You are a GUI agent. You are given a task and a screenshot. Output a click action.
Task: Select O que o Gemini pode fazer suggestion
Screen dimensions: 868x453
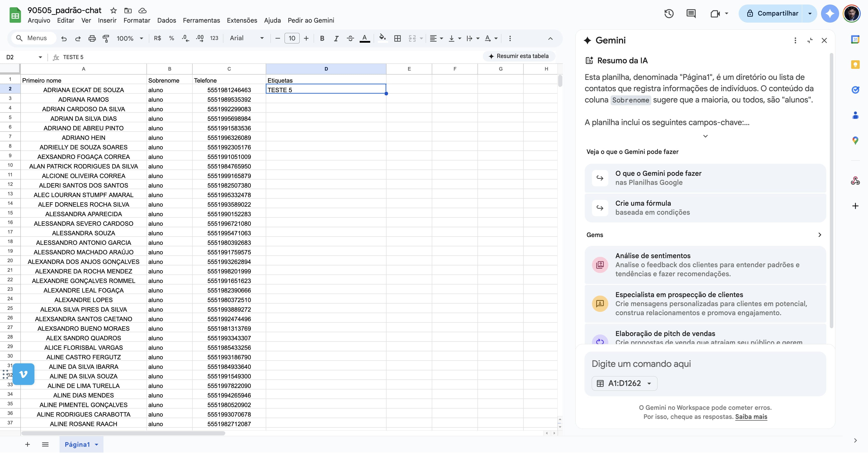click(x=705, y=178)
